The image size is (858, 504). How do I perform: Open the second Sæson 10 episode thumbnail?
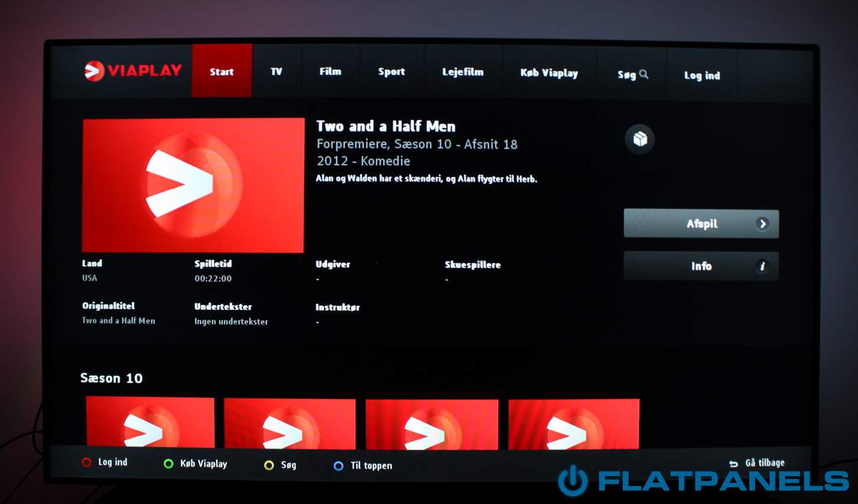click(290, 423)
